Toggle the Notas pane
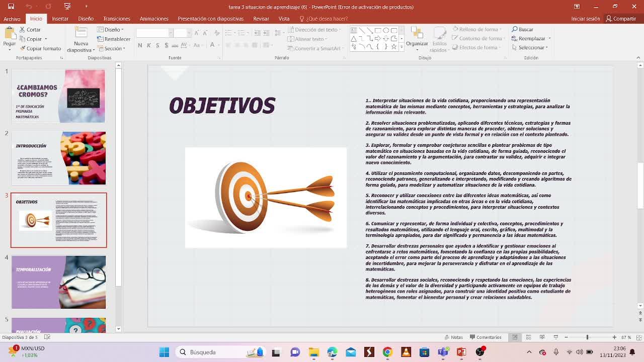The image size is (644, 362). tap(453, 337)
